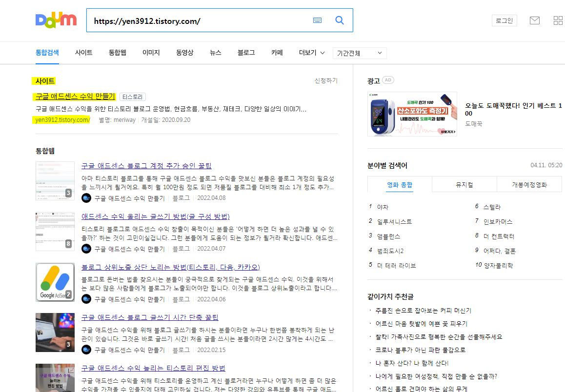Click ranked keyword 어쩌다, 결혼

pos(500,251)
